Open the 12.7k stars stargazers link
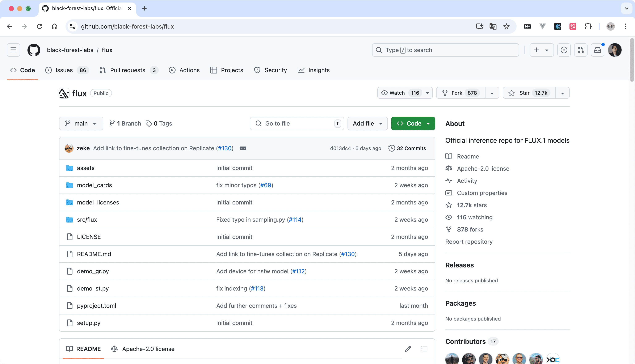 (x=472, y=205)
